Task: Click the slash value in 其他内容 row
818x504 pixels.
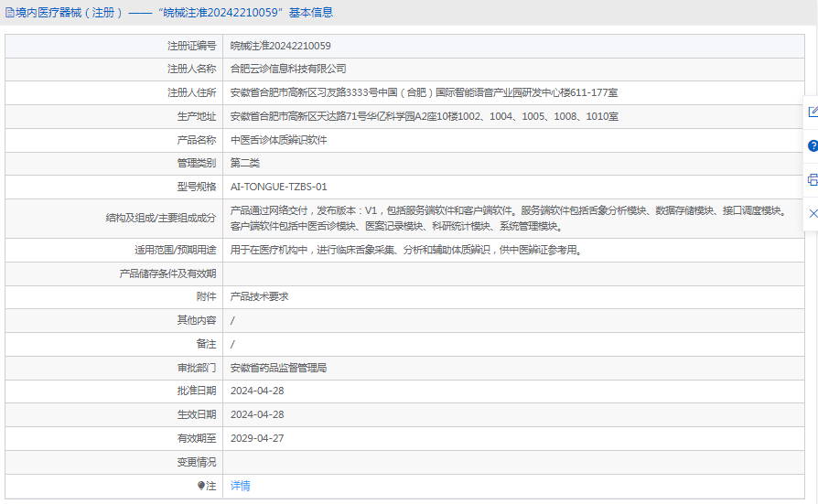Action: point(232,320)
